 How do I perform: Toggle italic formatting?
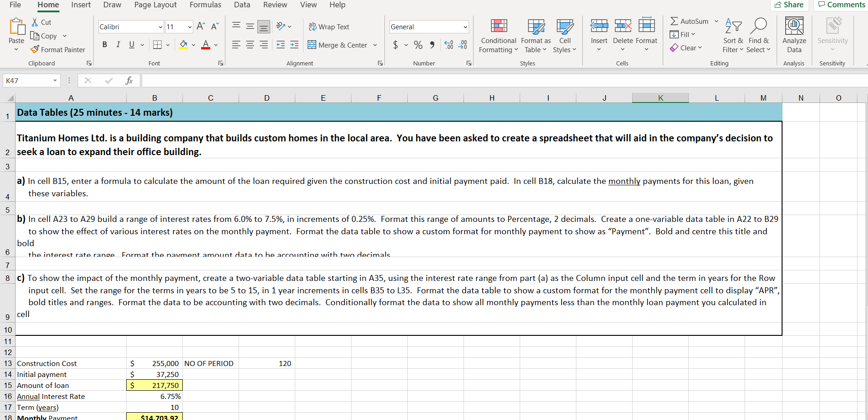pyautogui.click(x=118, y=44)
